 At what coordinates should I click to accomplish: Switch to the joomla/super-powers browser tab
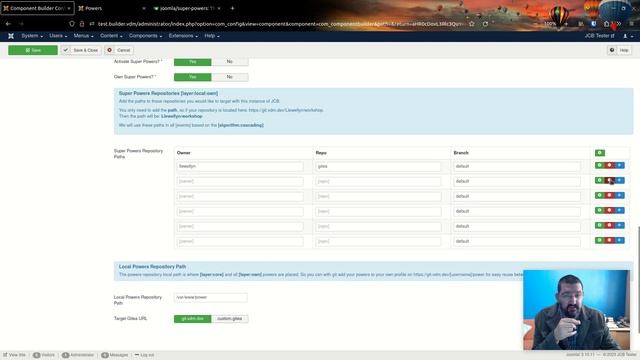tap(187, 8)
